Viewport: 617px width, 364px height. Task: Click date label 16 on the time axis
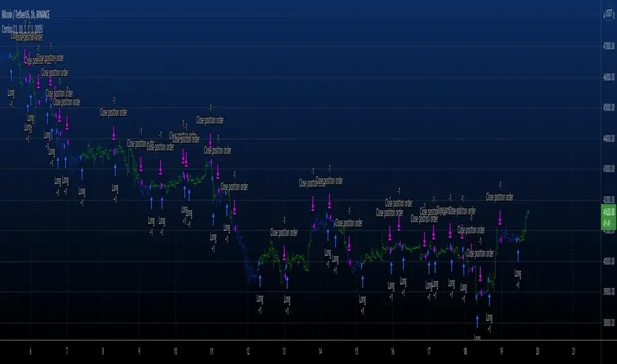393,351
